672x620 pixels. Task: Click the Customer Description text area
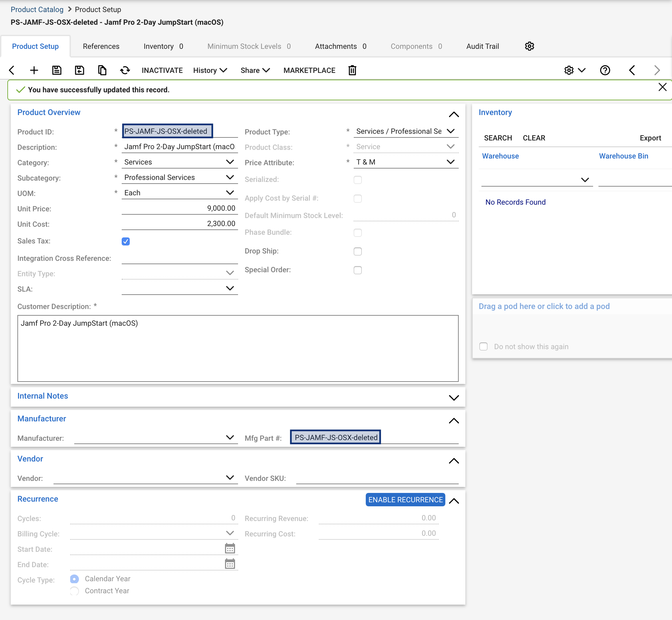tap(238, 348)
